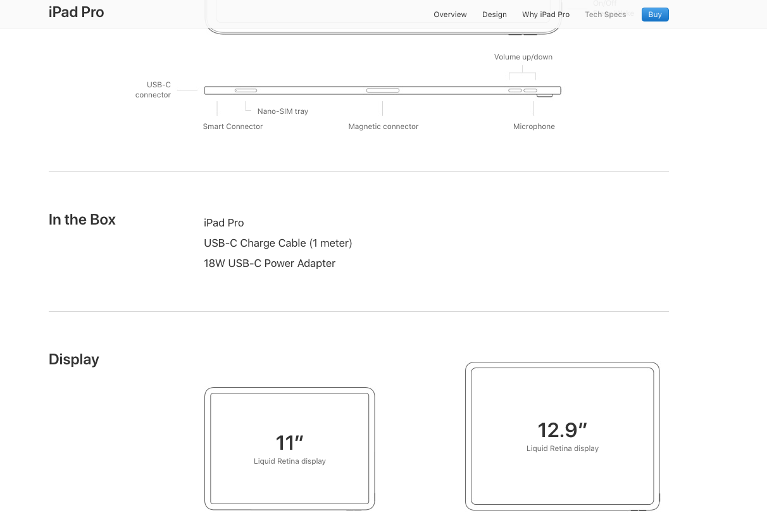Open the Why iPad Pro page

tap(546, 15)
